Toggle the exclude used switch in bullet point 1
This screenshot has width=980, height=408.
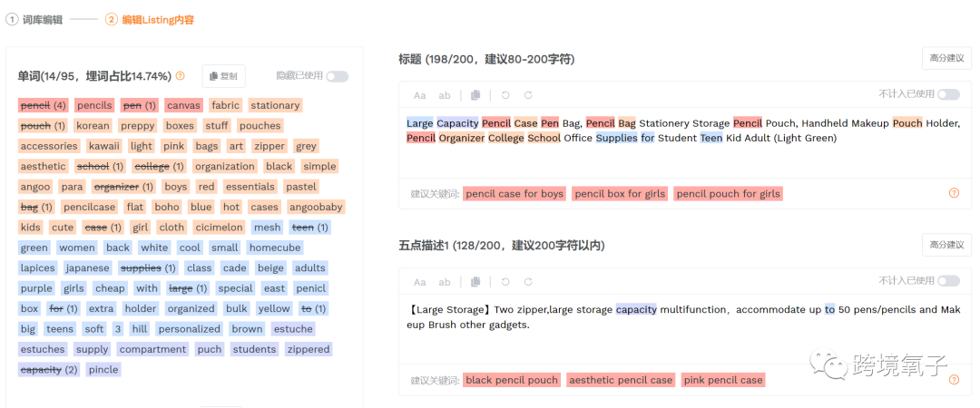coord(948,281)
